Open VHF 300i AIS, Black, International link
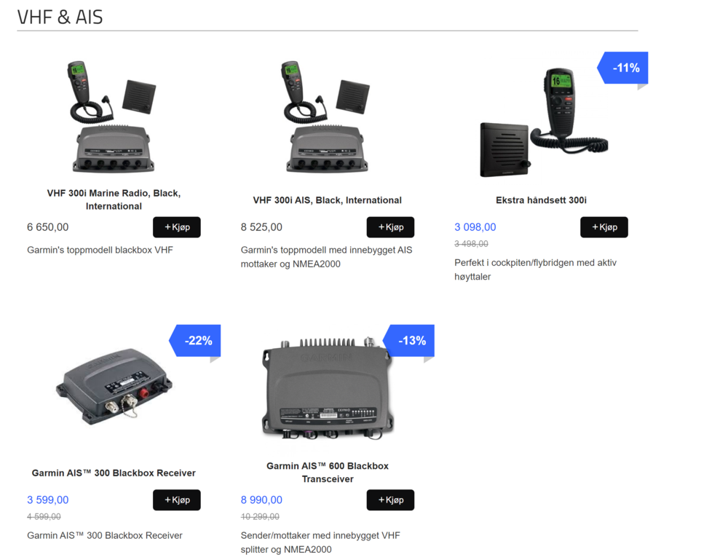This screenshot has width=728, height=560. click(328, 200)
